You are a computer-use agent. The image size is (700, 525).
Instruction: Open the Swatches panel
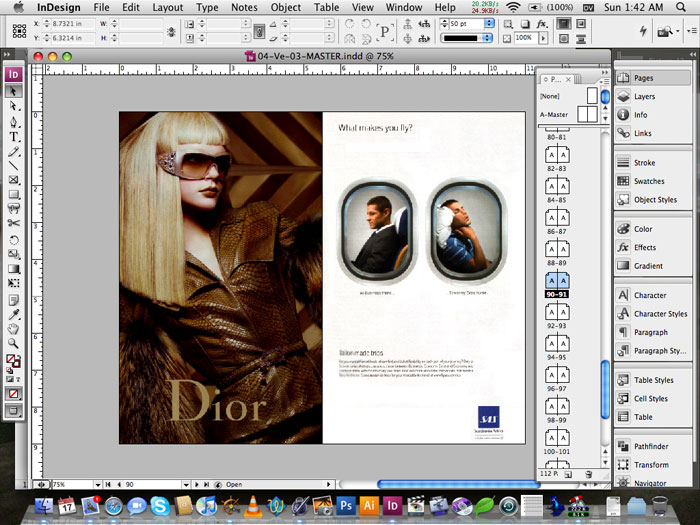point(648,181)
